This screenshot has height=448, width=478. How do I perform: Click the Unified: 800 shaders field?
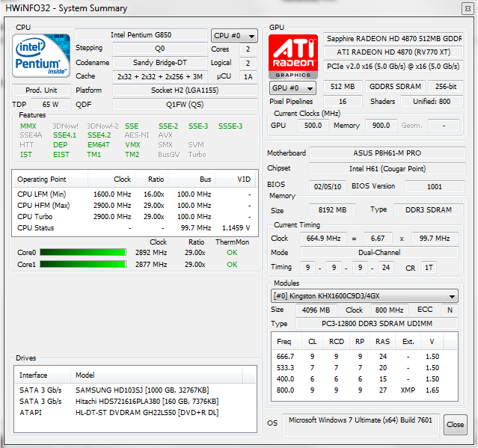[x=432, y=102]
